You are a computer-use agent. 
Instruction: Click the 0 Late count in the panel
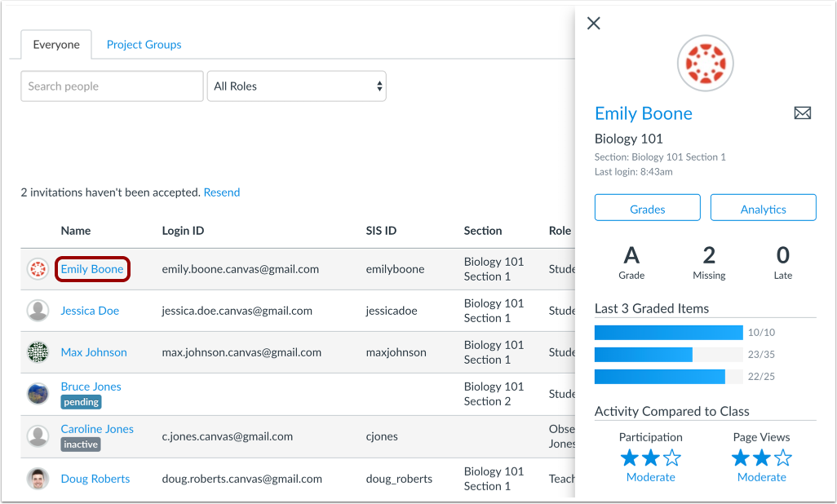[783, 263]
